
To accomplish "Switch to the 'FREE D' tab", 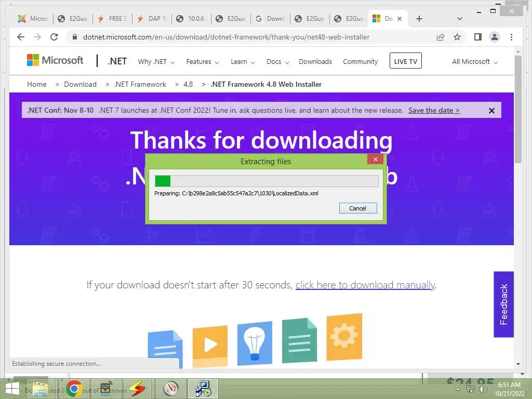I will [x=112, y=19].
